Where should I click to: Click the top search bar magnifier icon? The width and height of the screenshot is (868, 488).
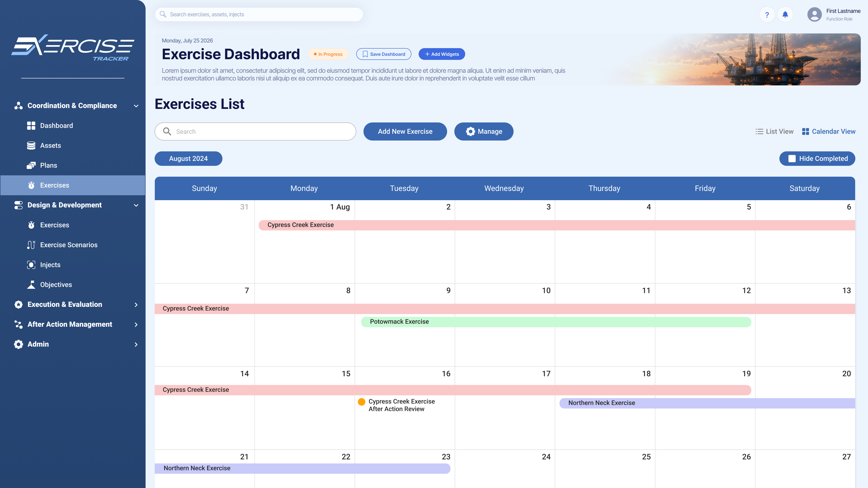click(163, 14)
